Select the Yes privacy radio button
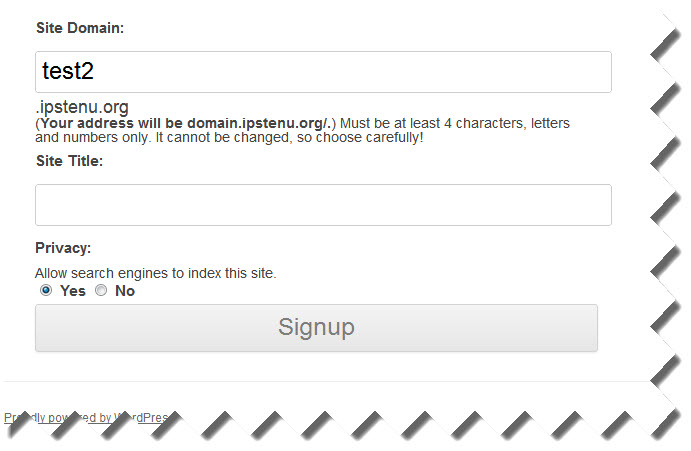Screen dimensions: 691x451 click(x=46, y=291)
